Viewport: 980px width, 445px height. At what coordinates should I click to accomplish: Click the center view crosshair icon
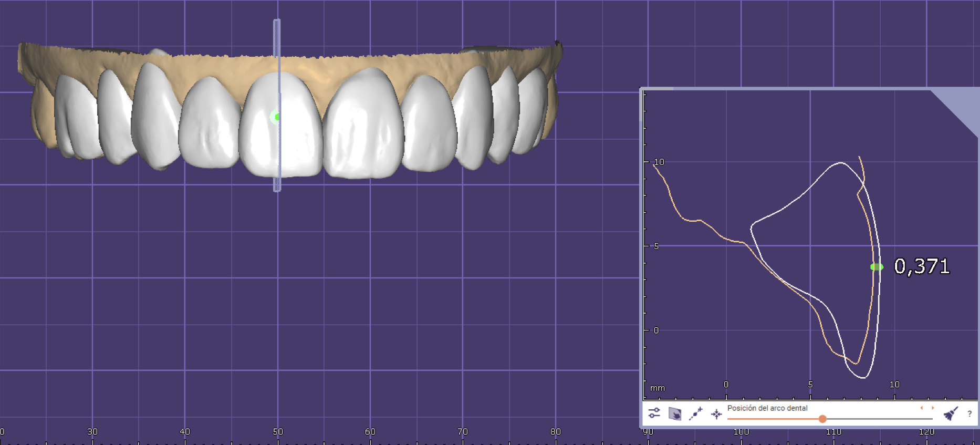(716, 414)
